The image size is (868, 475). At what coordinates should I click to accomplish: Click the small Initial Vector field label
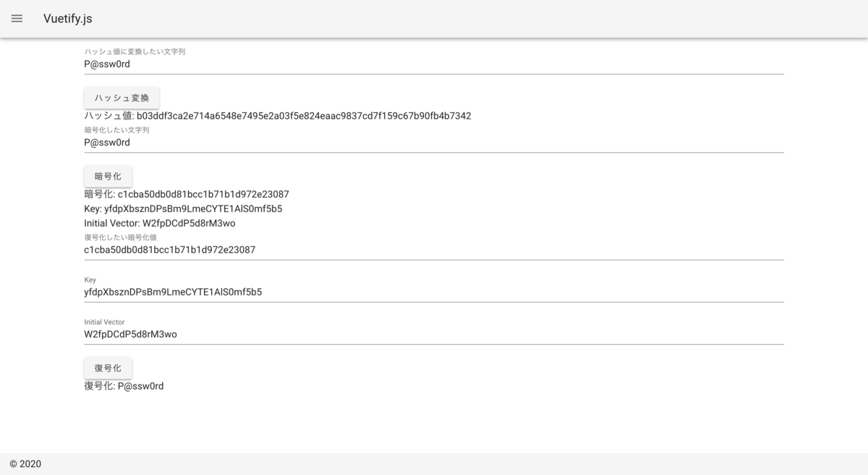coord(104,322)
